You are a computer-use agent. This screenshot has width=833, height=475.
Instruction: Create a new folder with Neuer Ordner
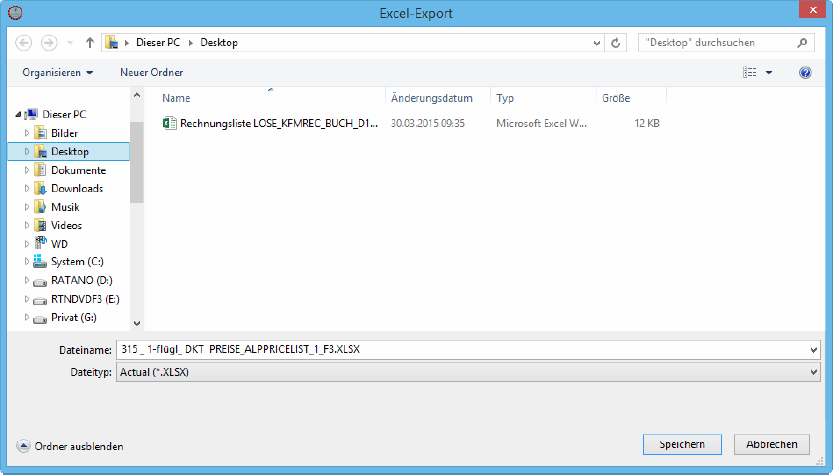(151, 72)
